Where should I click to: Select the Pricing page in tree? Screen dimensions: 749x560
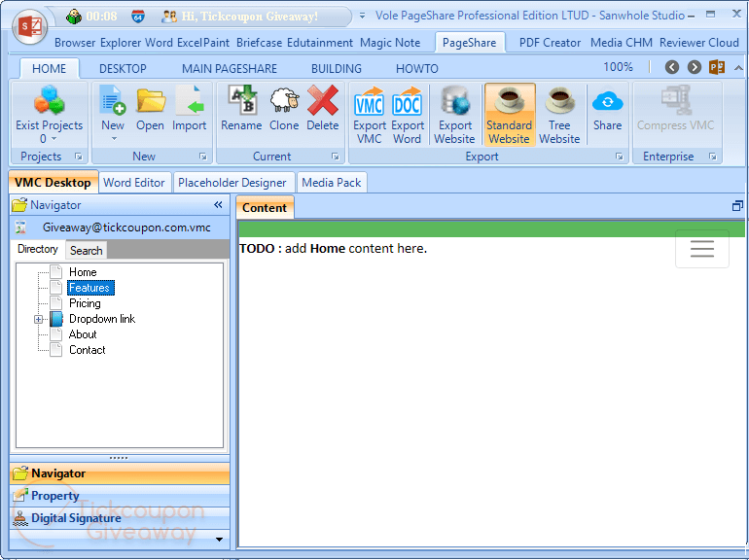point(85,303)
